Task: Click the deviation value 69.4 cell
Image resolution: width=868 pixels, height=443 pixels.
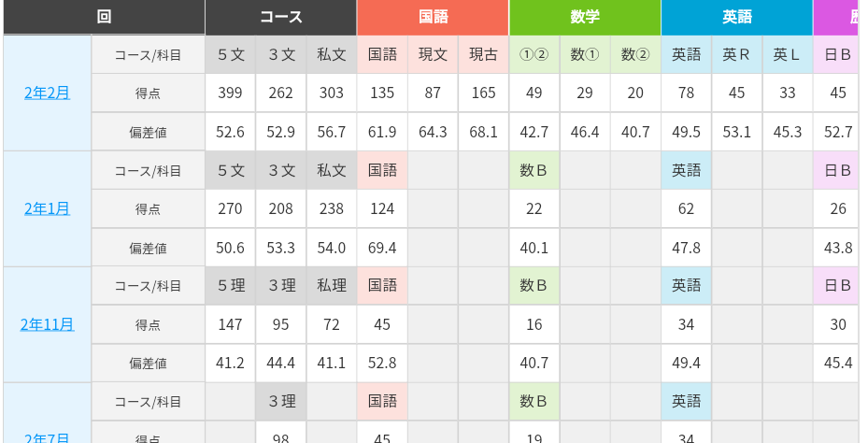Action: click(382, 248)
